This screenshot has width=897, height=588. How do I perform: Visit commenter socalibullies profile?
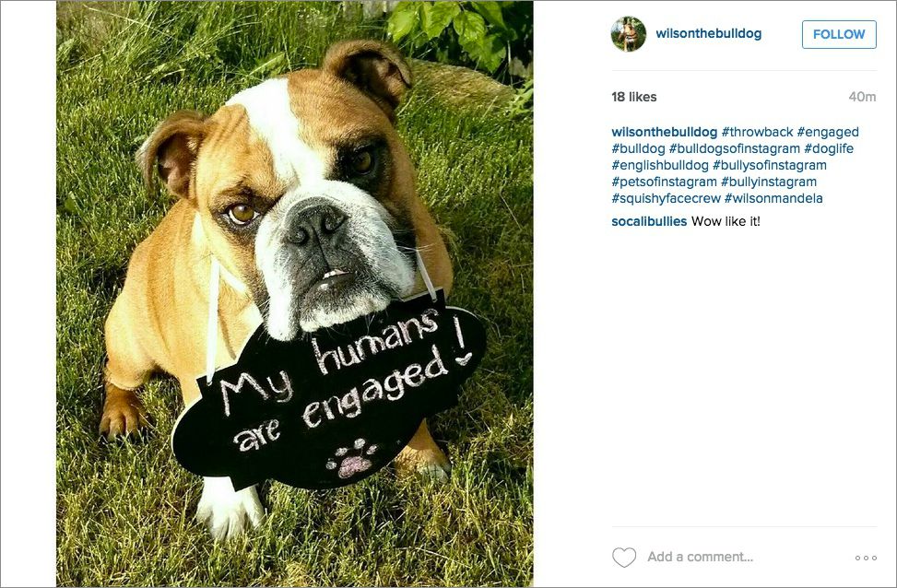click(649, 221)
